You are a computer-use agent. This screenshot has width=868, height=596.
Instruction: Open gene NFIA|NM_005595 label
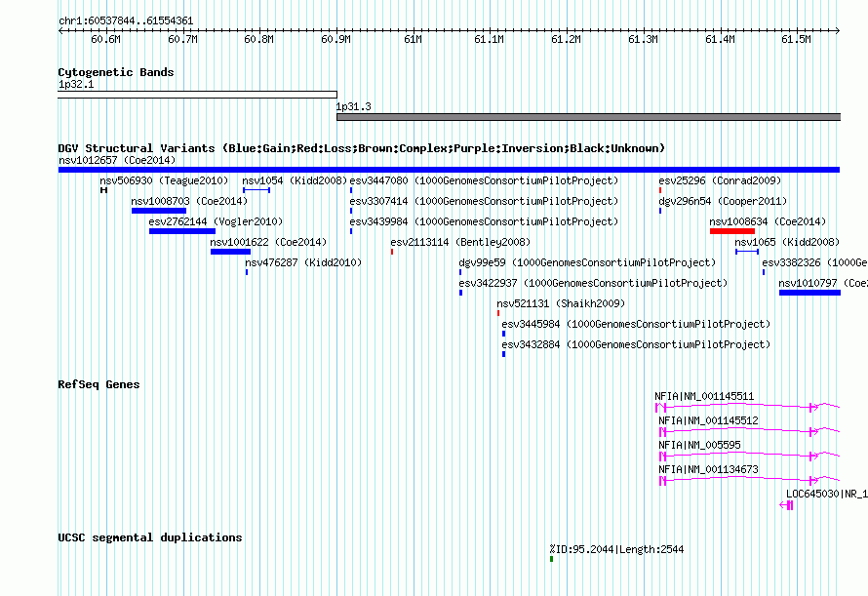[699, 446]
